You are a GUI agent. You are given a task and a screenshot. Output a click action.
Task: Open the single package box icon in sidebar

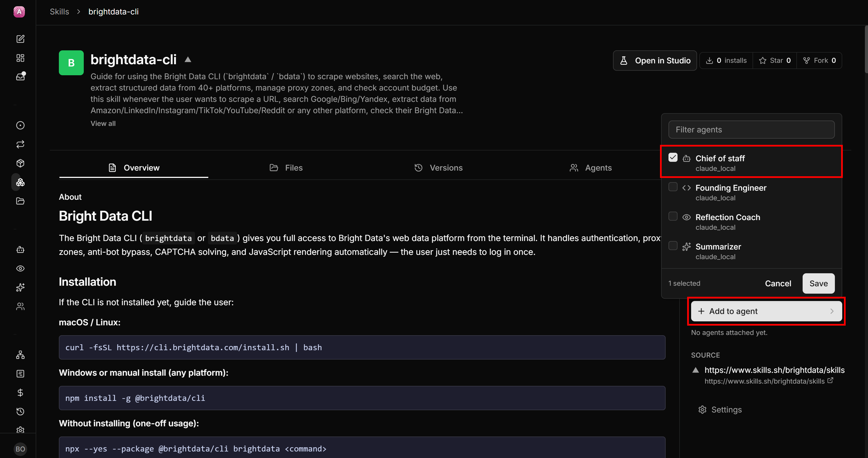click(x=20, y=163)
